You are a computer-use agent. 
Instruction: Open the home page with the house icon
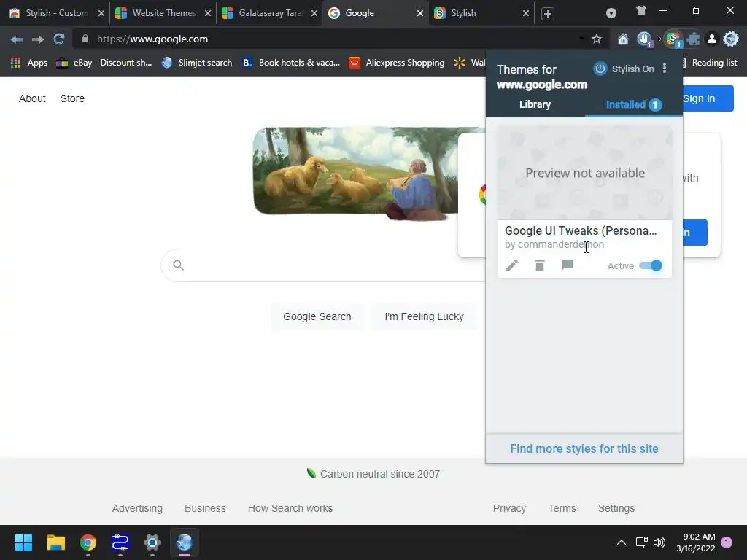623,39
